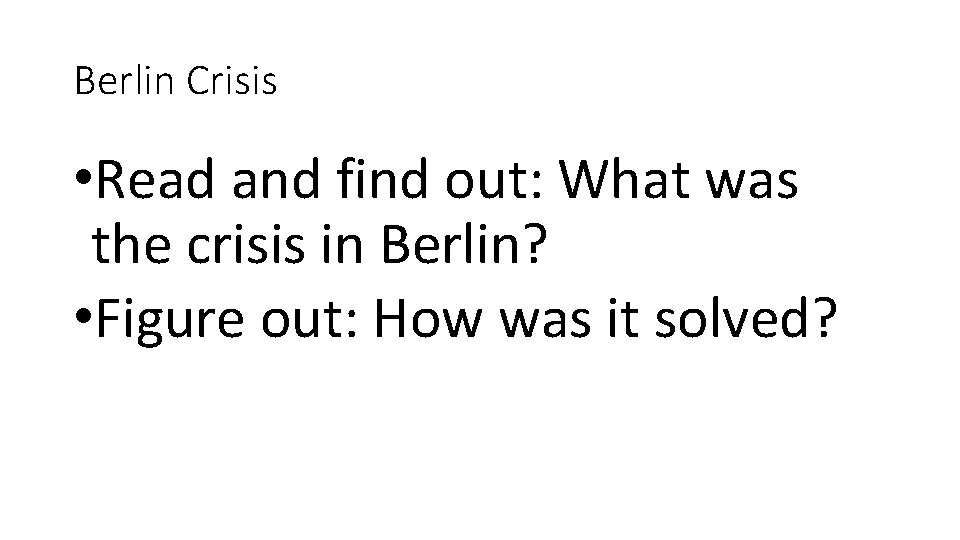Click the lowercase word "crisis" in body

point(247,251)
